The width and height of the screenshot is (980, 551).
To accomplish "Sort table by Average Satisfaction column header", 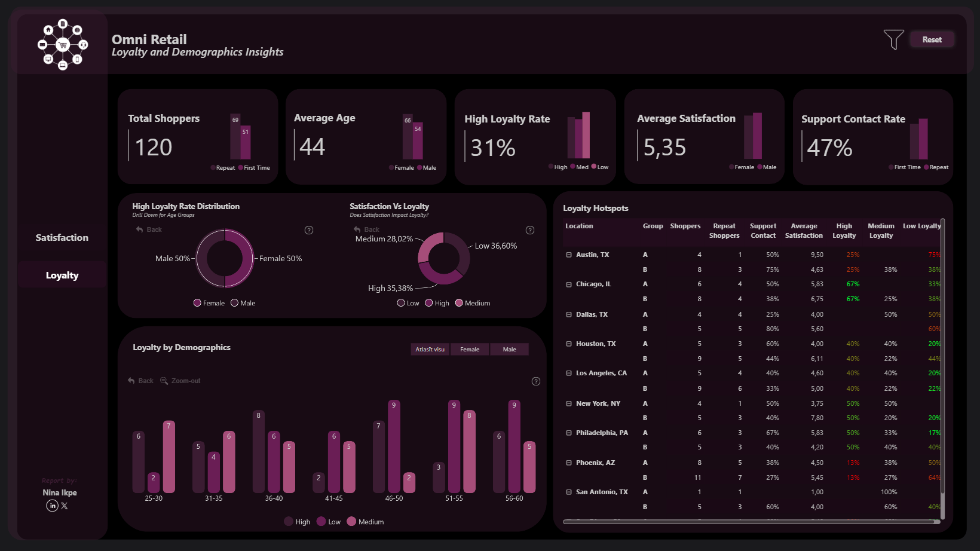I will (804, 231).
